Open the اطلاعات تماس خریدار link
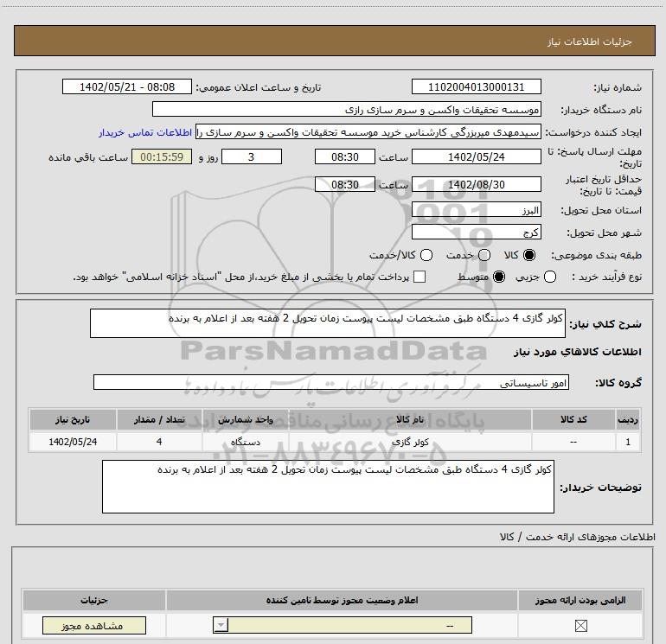 click(145, 132)
